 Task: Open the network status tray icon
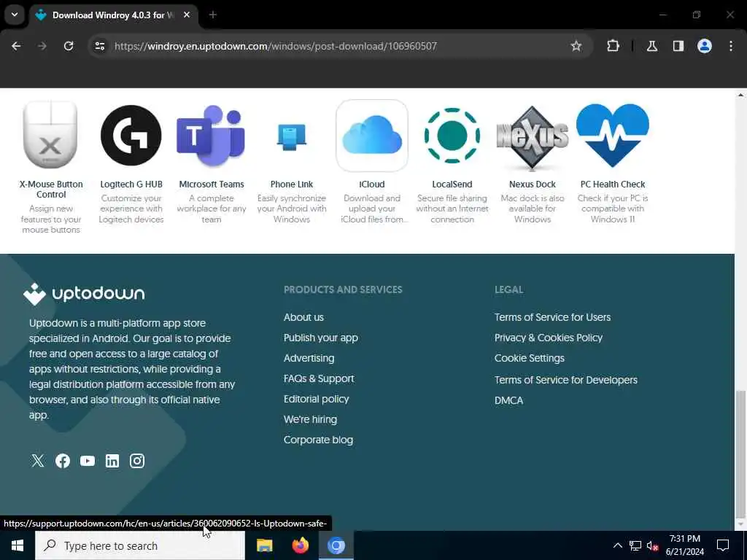(x=635, y=545)
